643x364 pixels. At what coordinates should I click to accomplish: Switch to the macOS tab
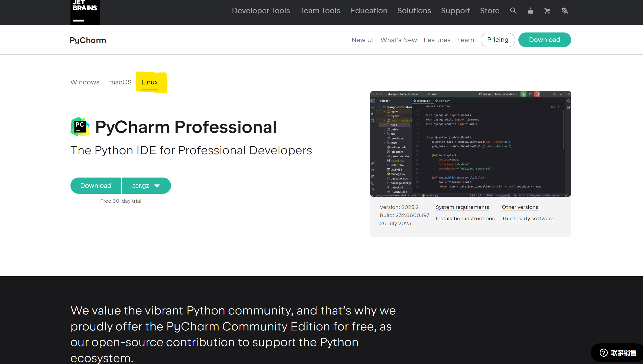(x=120, y=82)
